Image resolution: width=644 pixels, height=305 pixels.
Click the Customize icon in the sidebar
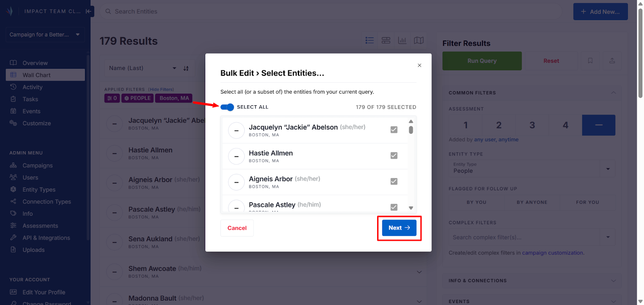point(13,123)
